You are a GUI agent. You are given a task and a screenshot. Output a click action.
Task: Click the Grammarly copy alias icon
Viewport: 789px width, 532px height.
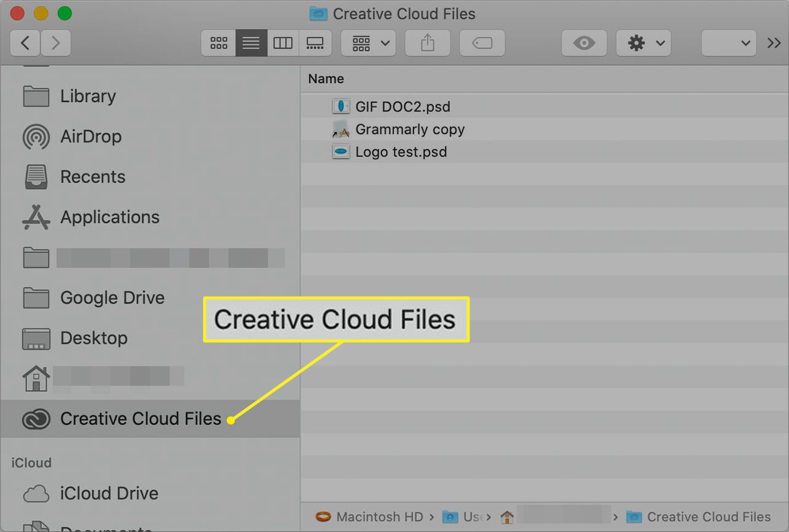click(340, 129)
